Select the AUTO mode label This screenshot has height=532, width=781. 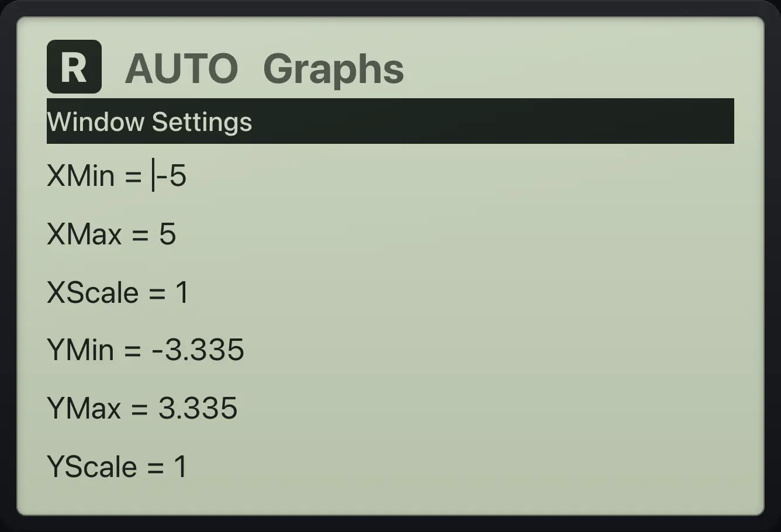[x=182, y=68]
